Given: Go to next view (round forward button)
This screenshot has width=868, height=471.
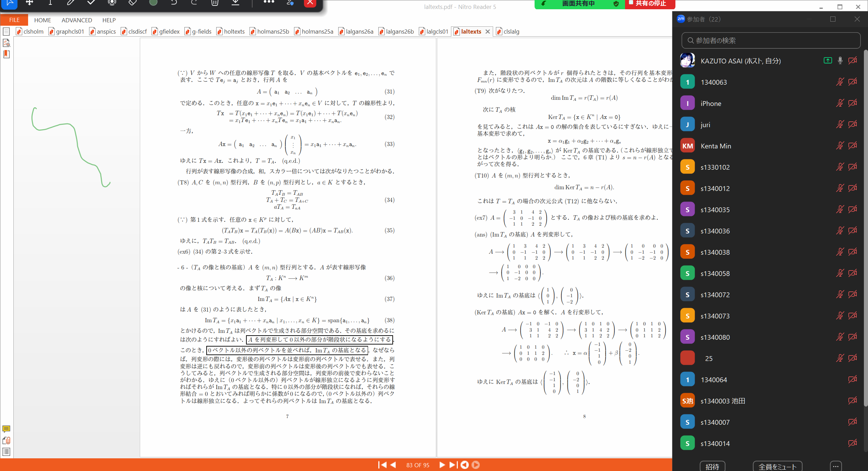Looking at the screenshot, I should click(x=476, y=465).
